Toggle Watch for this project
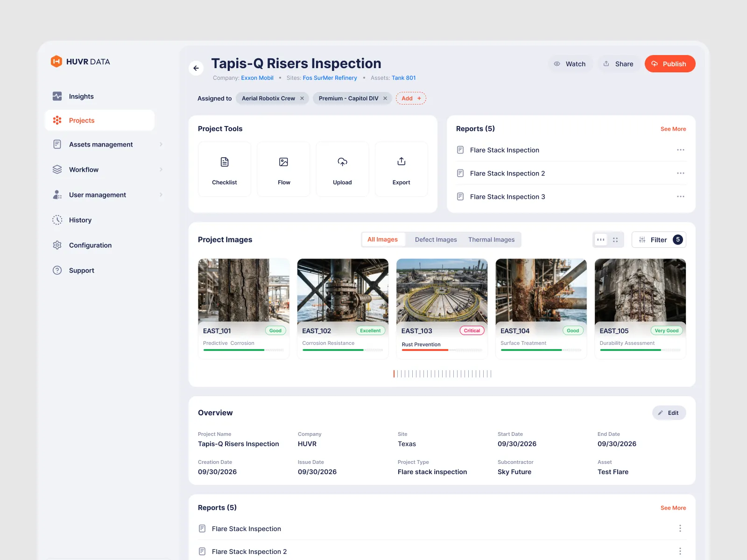The width and height of the screenshot is (747, 560). point(570,64)
